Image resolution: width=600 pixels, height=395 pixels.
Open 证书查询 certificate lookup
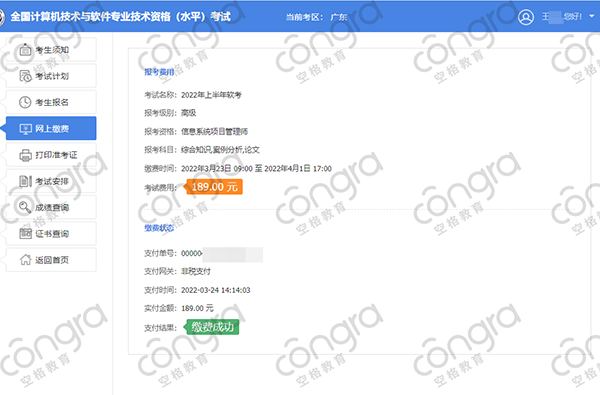pyautogui.click(x=51, y=233)
